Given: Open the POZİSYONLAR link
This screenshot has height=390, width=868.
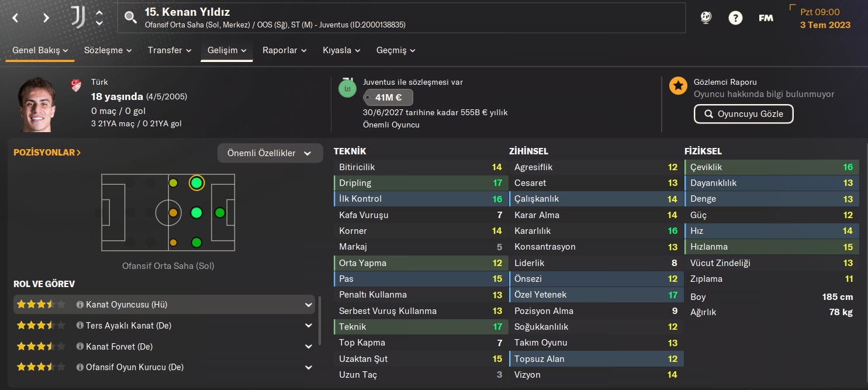Looking at the screenshot, I should tap(47, 153).
